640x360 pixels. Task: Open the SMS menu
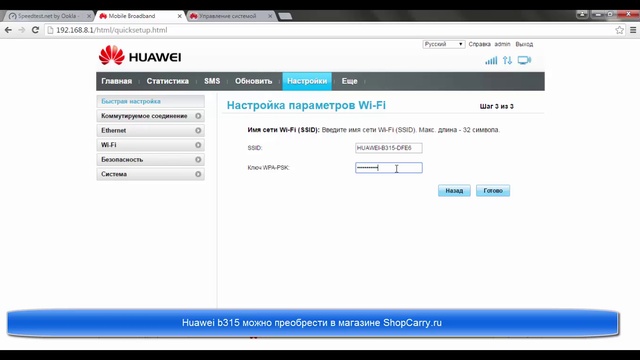coord(212,81)
